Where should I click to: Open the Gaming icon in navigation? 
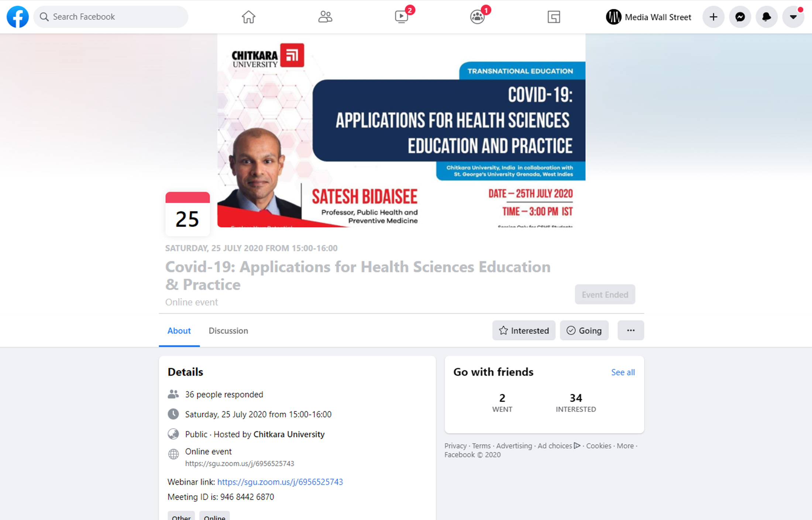point(554,17)
